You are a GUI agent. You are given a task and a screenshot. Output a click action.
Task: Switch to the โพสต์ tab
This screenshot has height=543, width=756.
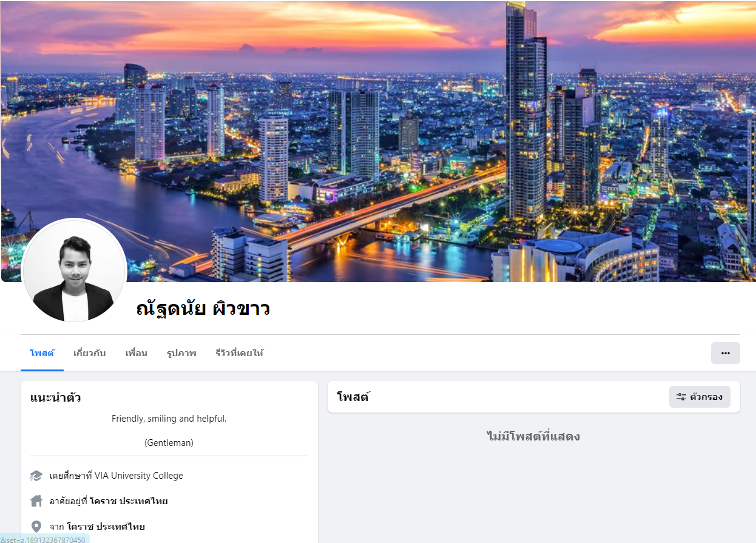pos(42,353)
